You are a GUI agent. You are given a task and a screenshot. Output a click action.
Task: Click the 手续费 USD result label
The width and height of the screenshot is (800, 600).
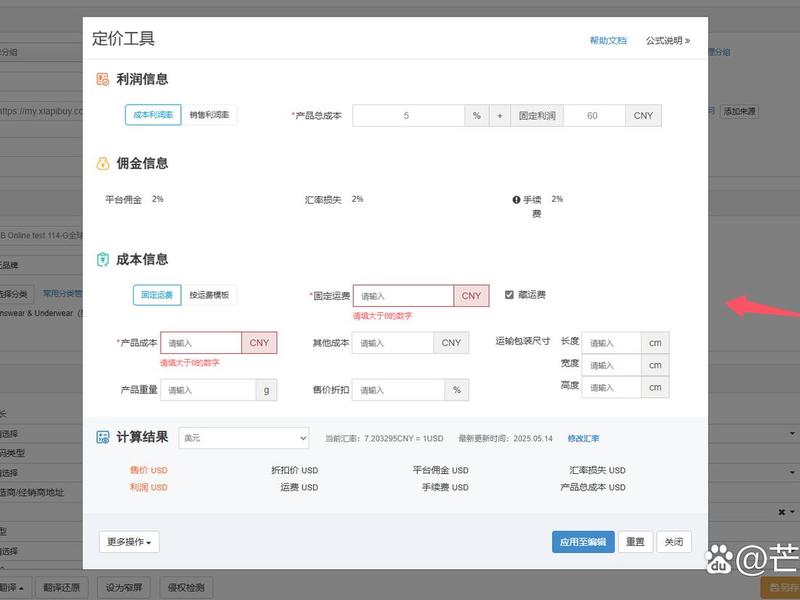[x=445, y=487]
